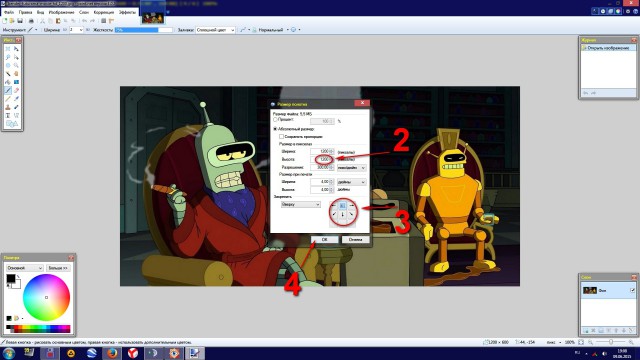Open the resolution units dropdown

point(351,167)
